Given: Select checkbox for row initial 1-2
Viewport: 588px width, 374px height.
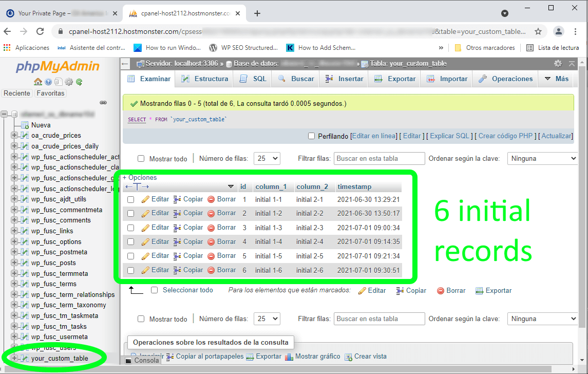Looking at the screenshot, I should point(130,213).
